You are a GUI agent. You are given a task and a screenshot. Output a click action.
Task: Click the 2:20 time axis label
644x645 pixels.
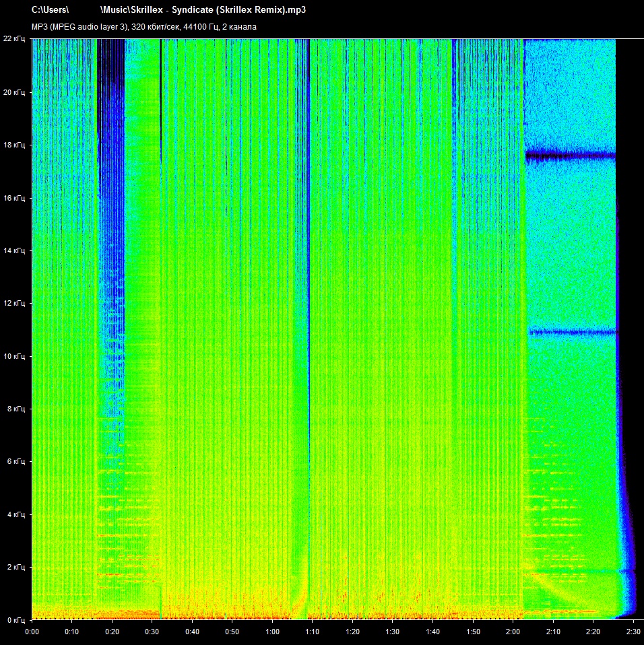click(x=593, y=632)
